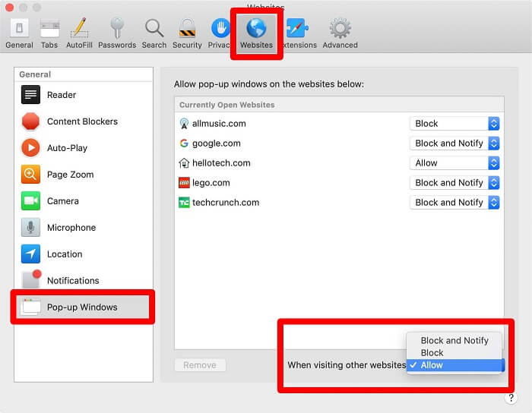Click the allmusic.com favicon
This screenshot has height=413, width=532.
pos(184,124)
